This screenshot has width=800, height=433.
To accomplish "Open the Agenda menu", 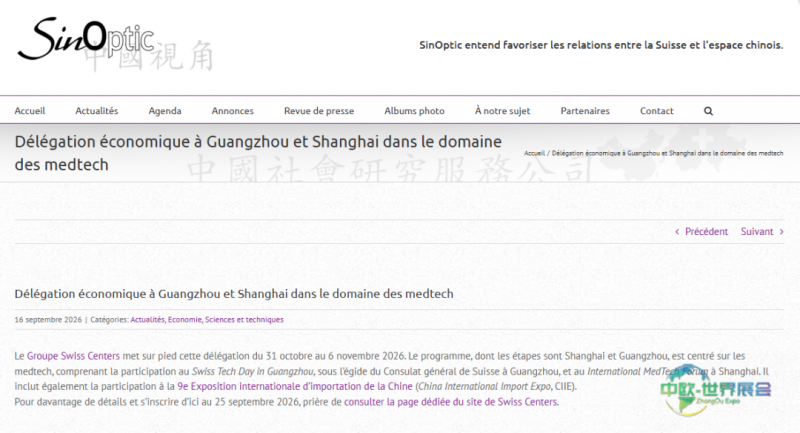I will (x=165, y=111).
